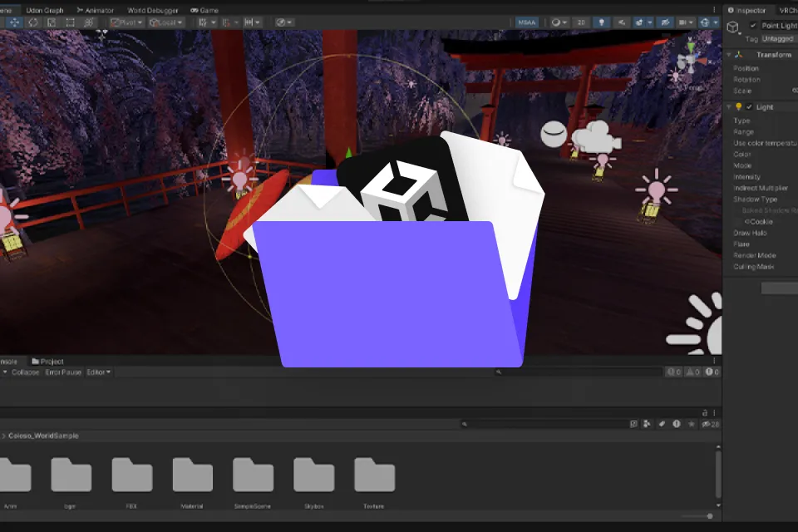Image resolution: width=798 pixels, height=532 pixels.
Task: Toggle Console warning message count
Action: [x=692, y=372]
